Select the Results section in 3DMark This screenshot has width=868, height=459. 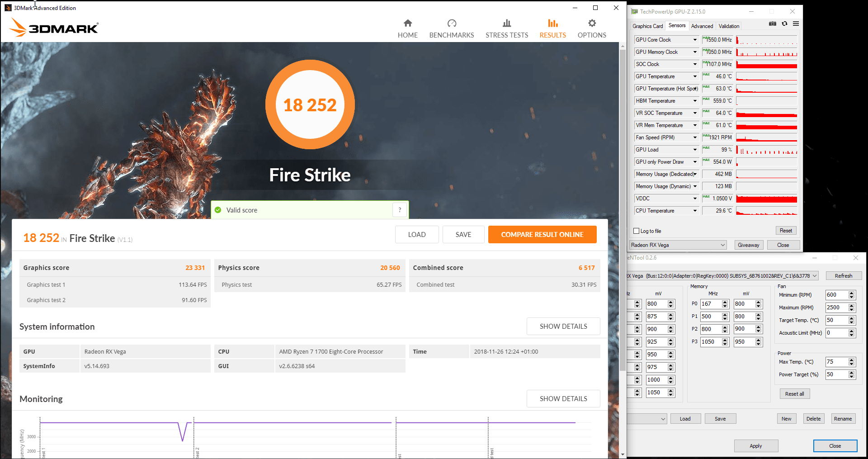click(552, 28)
